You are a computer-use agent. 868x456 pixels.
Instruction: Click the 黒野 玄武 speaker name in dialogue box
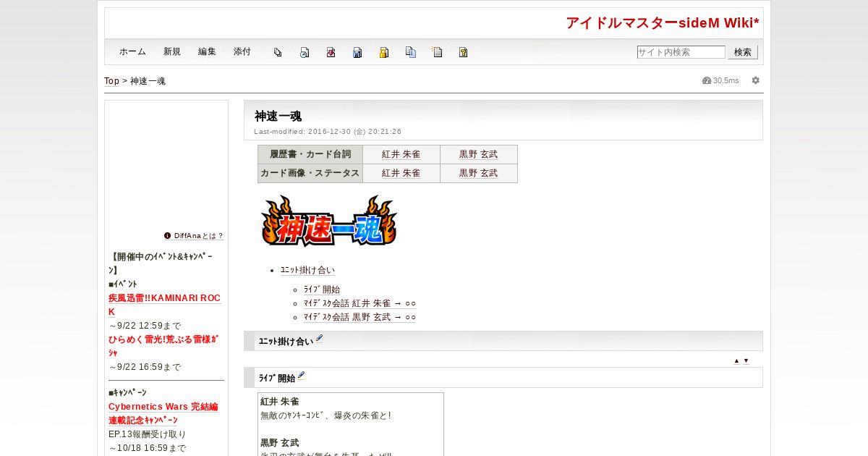[279, 442]
